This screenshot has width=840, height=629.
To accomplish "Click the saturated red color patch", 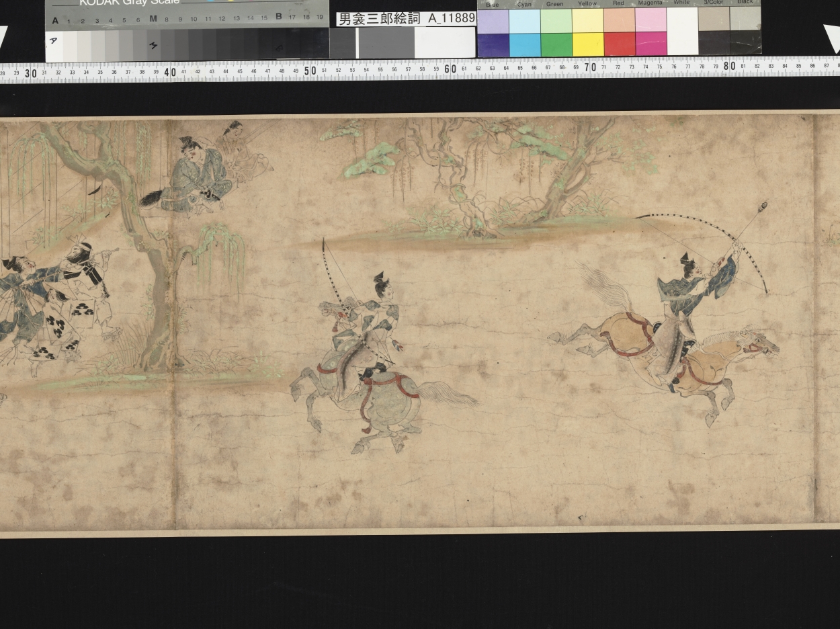I will tap(619, 44).
